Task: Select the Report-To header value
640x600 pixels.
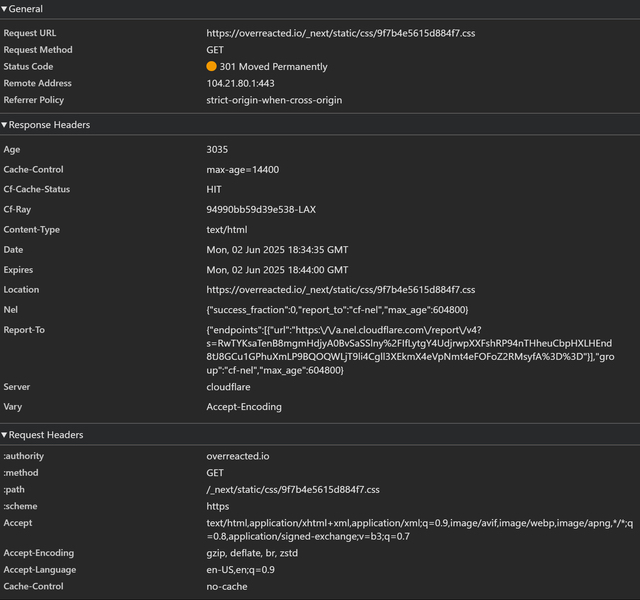Action: 420,350
